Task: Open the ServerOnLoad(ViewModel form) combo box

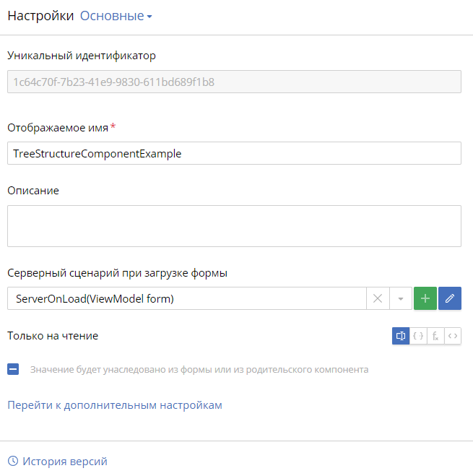Action: coord(187,298)
